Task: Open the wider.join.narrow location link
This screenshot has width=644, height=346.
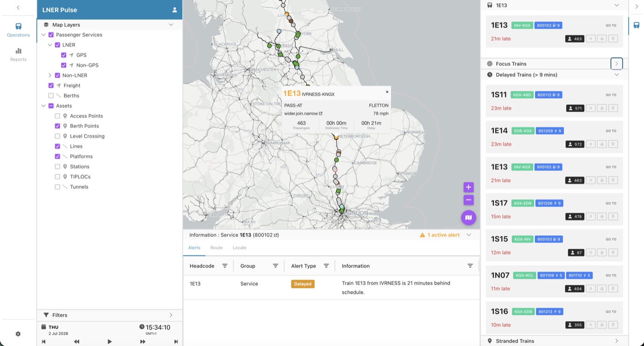Action: coord(303,114)
